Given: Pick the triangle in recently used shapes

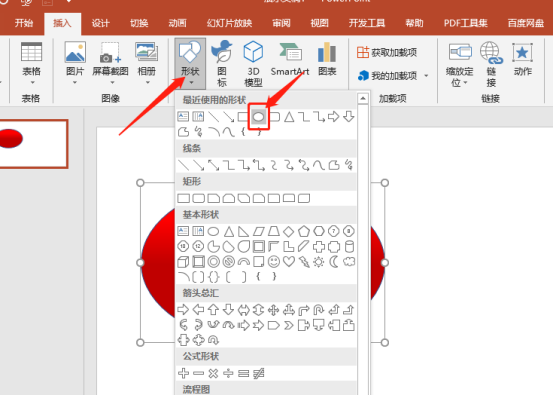Looking at the screenshot, I should tap(289, 117).
